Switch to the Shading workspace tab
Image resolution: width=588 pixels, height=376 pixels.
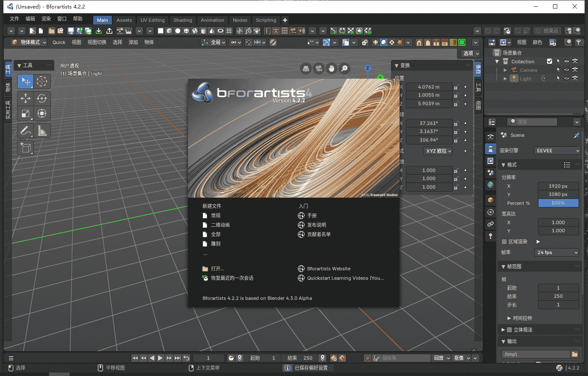coord(182,20)
